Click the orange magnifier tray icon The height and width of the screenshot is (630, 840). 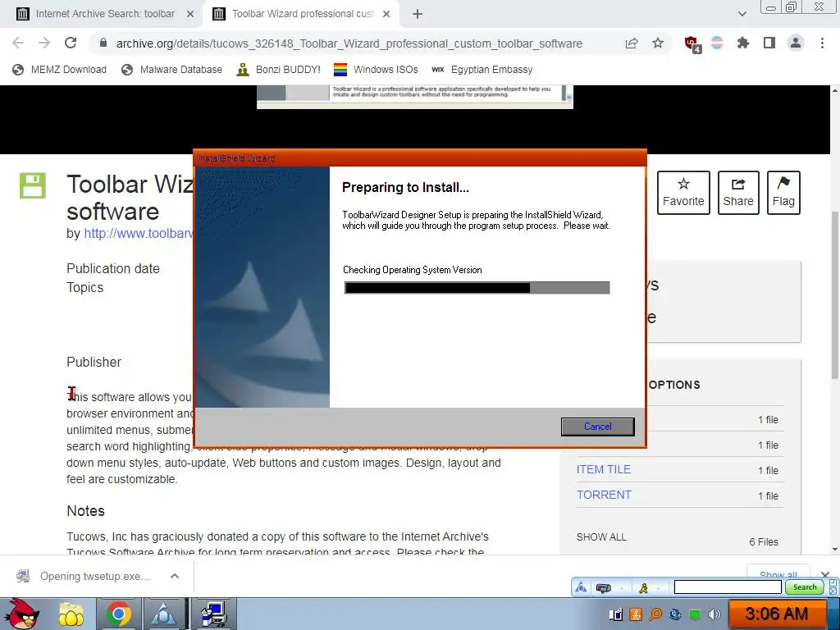point(655,614)
